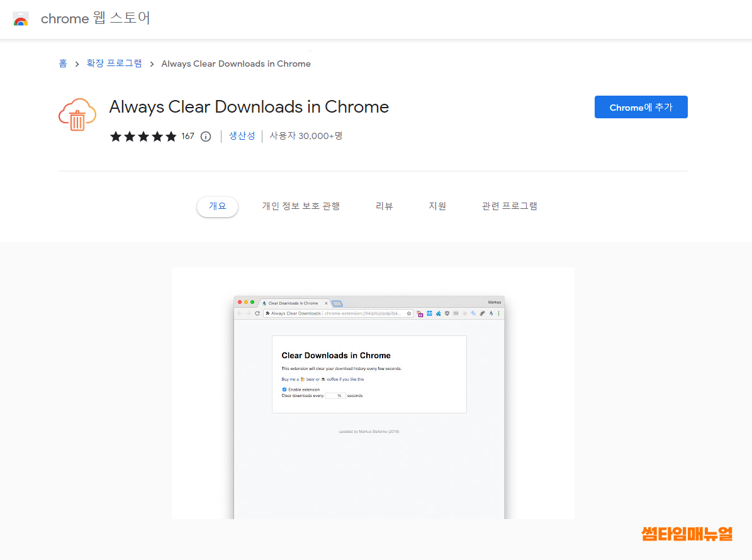The image size is (752, 560).
Task: Click the five-star rating display
Action: pos(143,137)
